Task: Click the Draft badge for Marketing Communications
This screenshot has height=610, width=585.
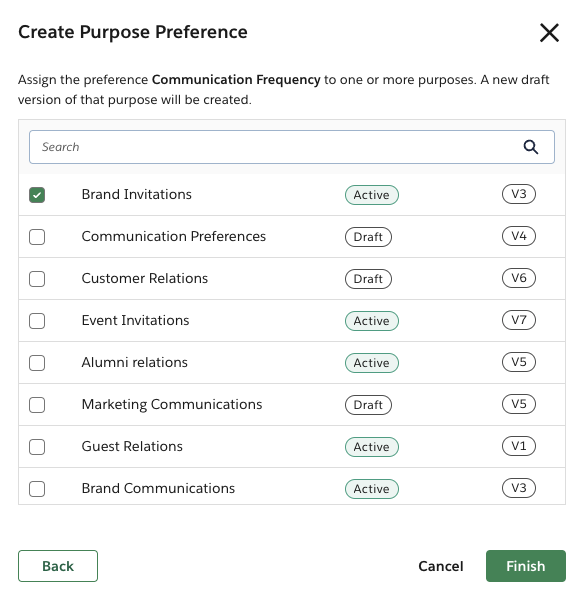Action: coord(368,405)
